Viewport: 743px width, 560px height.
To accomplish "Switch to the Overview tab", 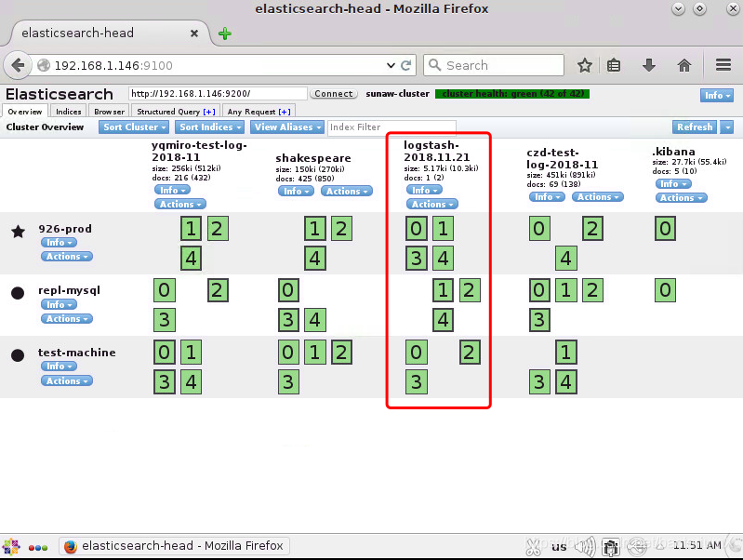I will [25, 112].
